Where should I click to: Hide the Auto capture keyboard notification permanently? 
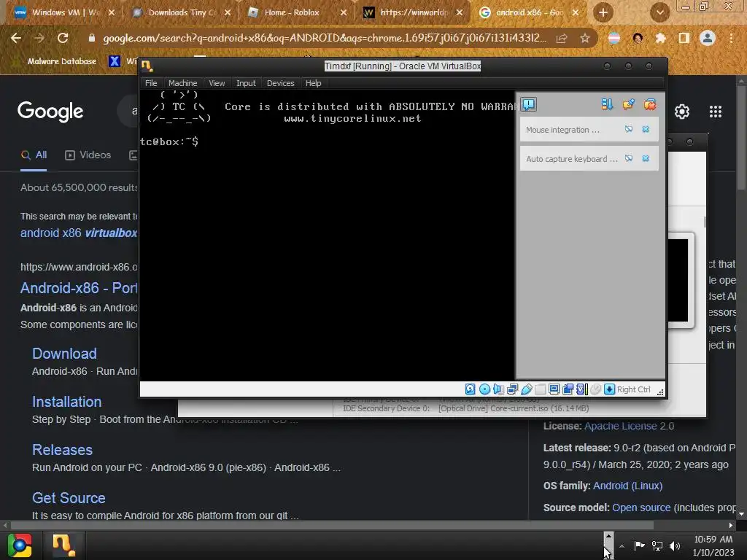point(629,158)
